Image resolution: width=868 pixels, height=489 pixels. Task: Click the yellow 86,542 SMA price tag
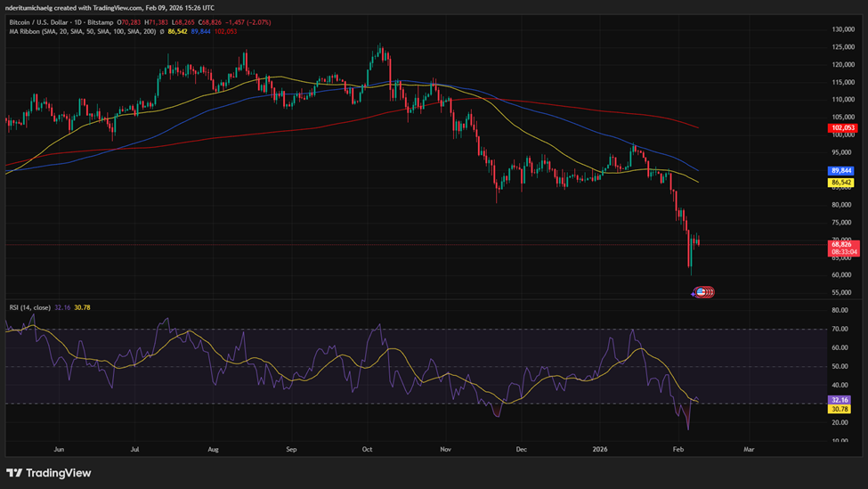[842, 183]
